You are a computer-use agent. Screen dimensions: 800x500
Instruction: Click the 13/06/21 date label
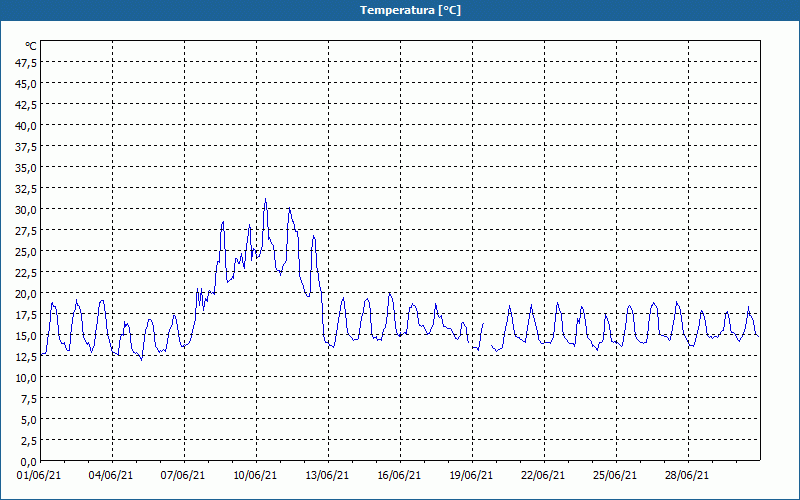click(x=327, y=475)
